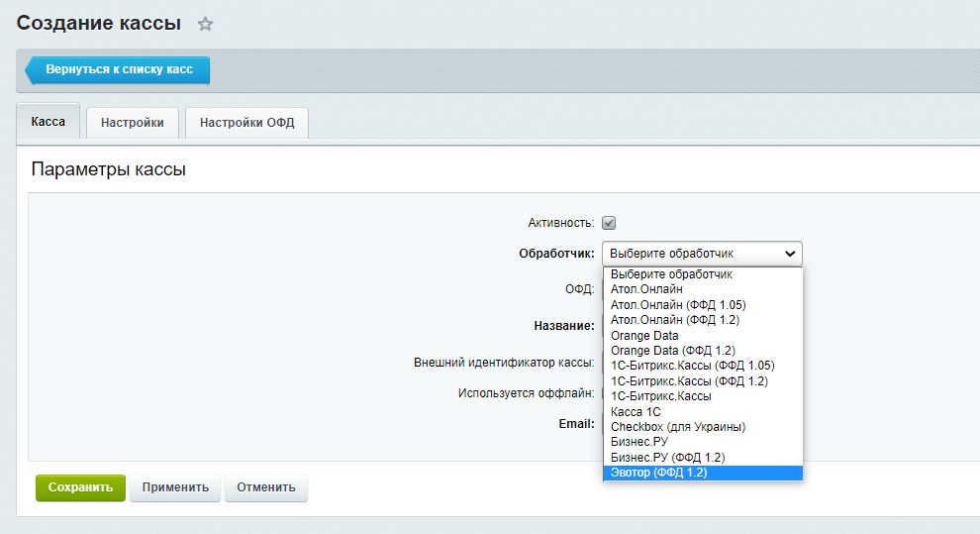Choose Бизнес.РУ (ФФД 1.2) option
Screen dimensions: 980x534
point(667,458)
